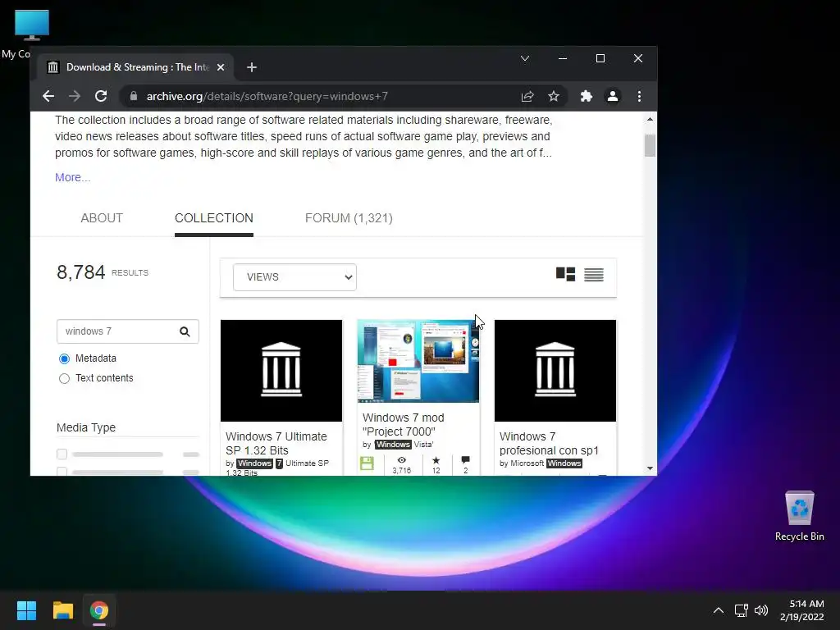Click the Project 7000 screenshot thumbnail
The image size is (840, 630).
(418, 361)
